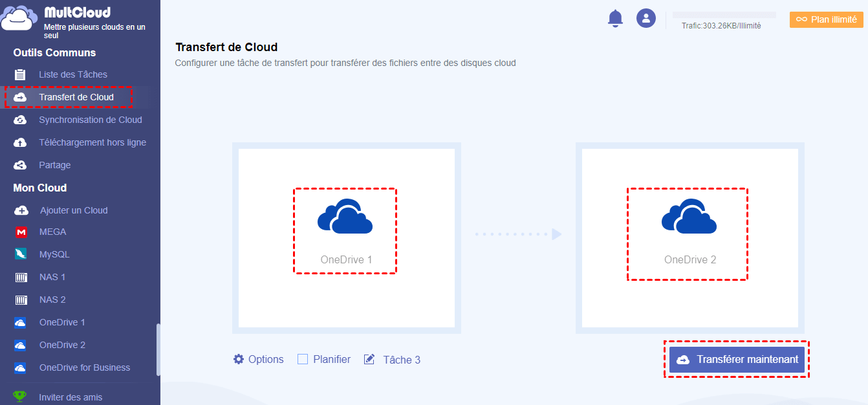Click the OneDrive 1 sidebar cloud icon

tap(20, 322)
